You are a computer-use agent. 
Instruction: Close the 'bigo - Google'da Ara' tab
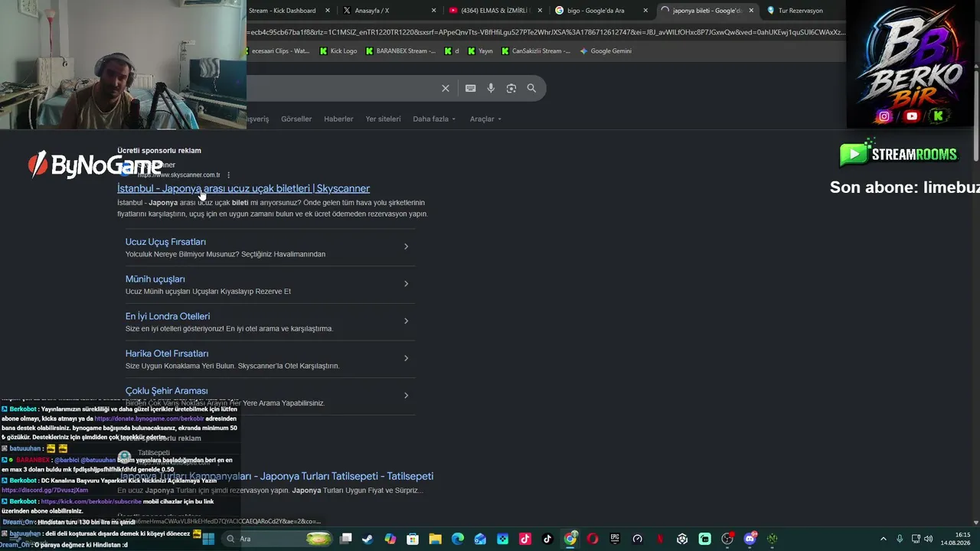645,11
